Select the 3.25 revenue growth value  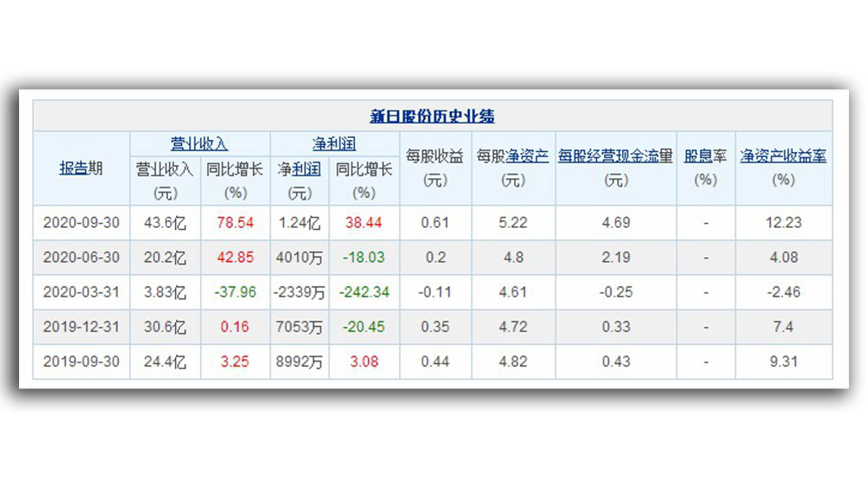[235, 361]
